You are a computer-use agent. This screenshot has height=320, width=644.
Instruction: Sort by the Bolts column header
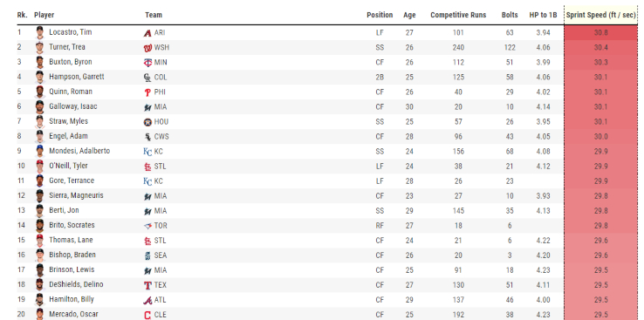pos(510,15)
